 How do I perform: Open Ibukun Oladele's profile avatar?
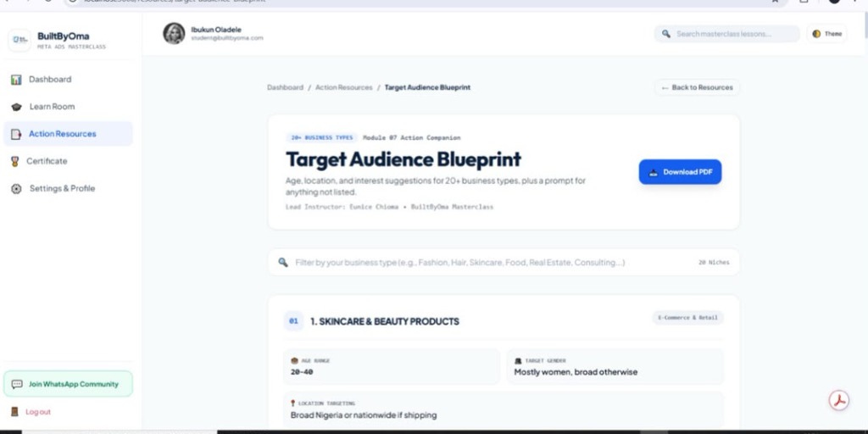[x=174, y=33]
